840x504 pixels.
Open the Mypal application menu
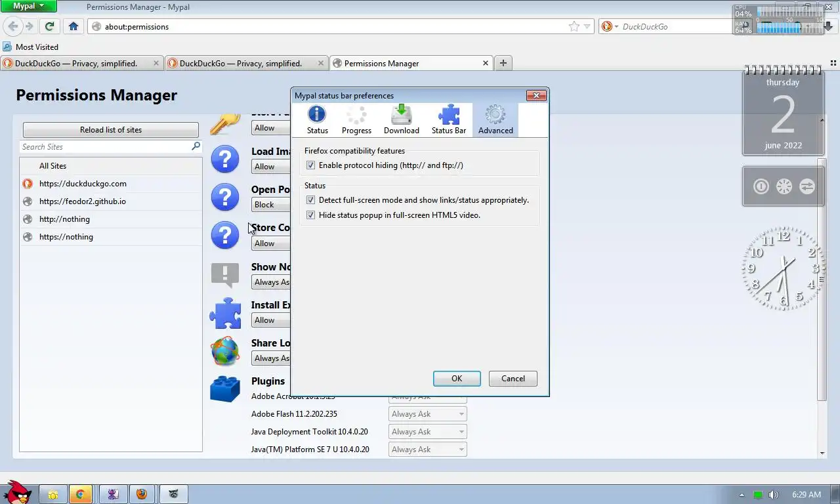click(x=28, y=6)
